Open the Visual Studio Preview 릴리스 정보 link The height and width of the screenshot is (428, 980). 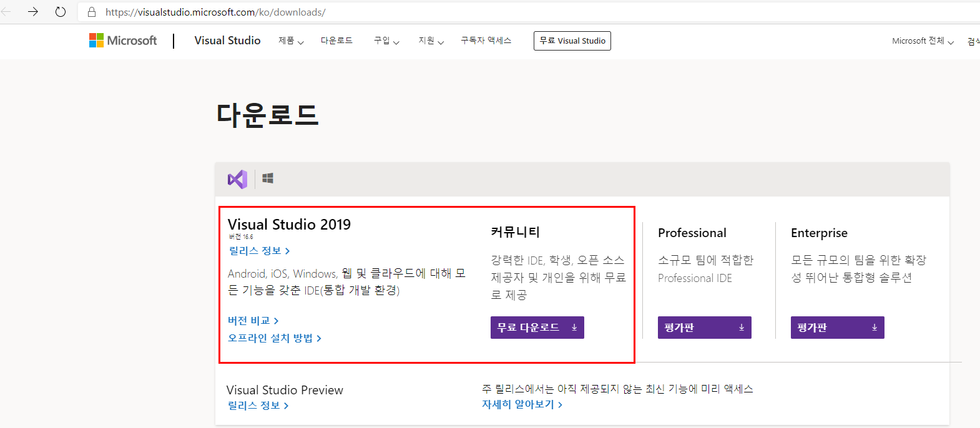(257, 406)
